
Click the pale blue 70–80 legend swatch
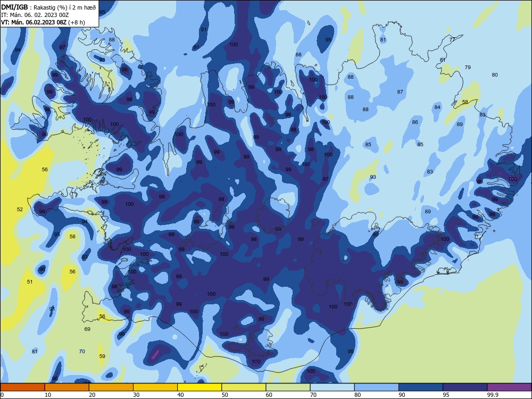pos(332,387)
